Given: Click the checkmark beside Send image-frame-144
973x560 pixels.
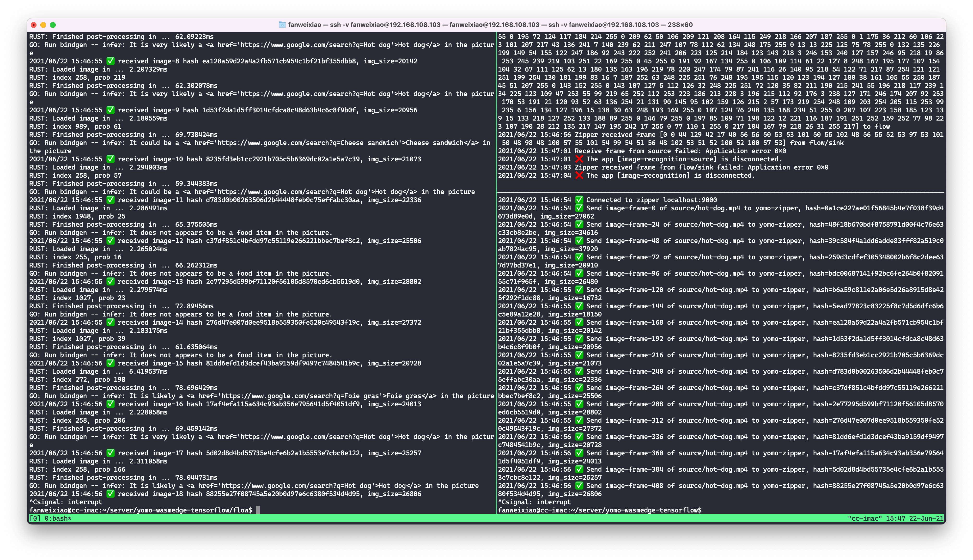Looking at the screenshot, I should click(x=579, y=306).
